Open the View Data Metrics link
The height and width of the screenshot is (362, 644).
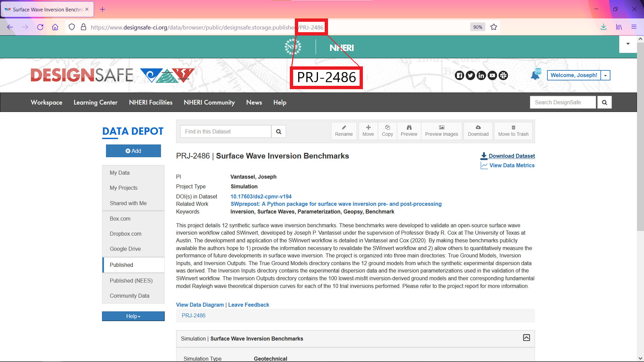(508, 165)
